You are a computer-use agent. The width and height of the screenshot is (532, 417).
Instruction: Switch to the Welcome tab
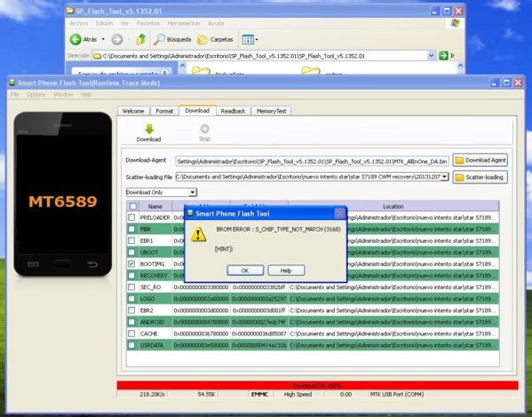[x=133, y=111]
